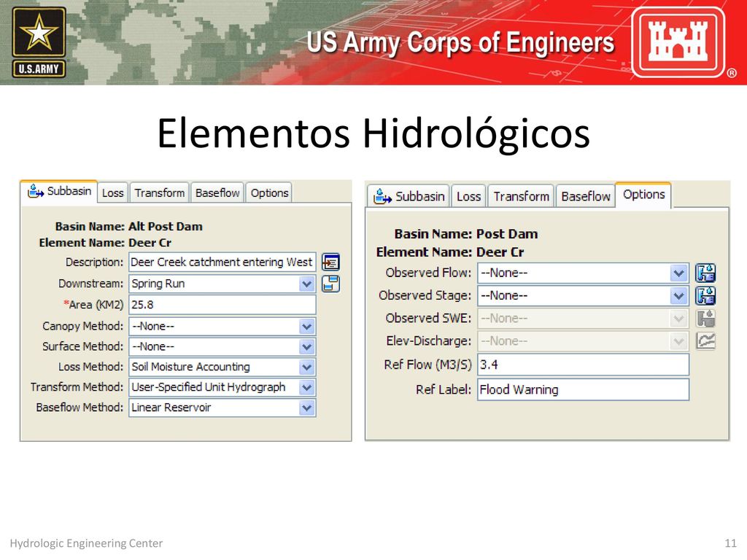Screen dimensions: 747x560
Task: Switch to the Transform tab in right panel
Action: tap(521, 196)
